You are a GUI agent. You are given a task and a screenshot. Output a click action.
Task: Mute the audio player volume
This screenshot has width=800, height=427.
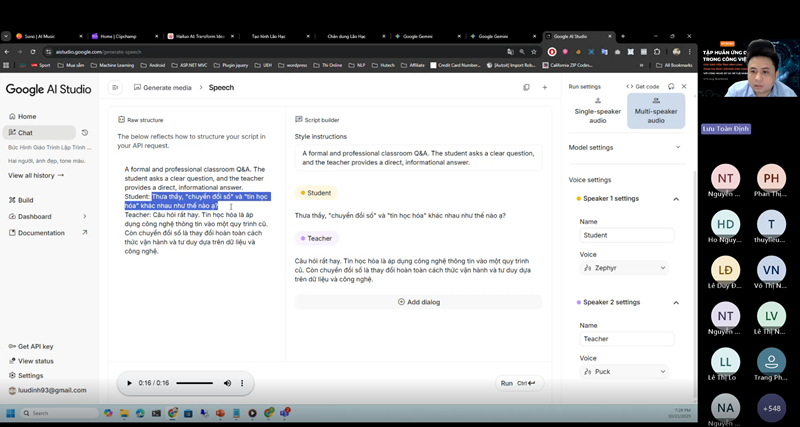point(227,383)
